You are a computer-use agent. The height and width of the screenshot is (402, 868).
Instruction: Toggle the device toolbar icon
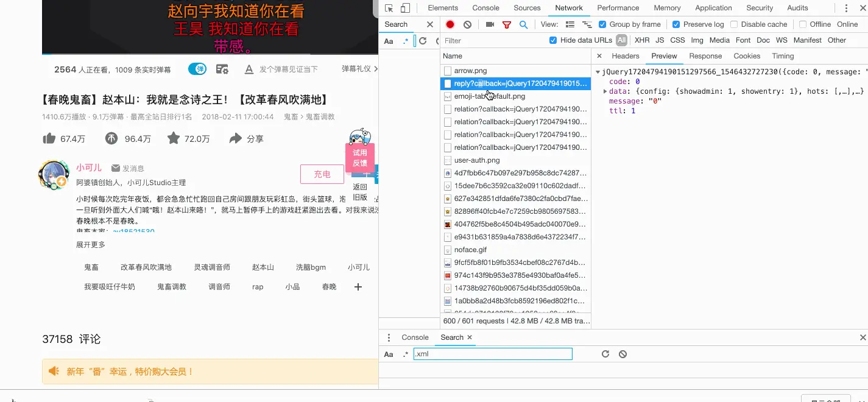coord(406,8)
